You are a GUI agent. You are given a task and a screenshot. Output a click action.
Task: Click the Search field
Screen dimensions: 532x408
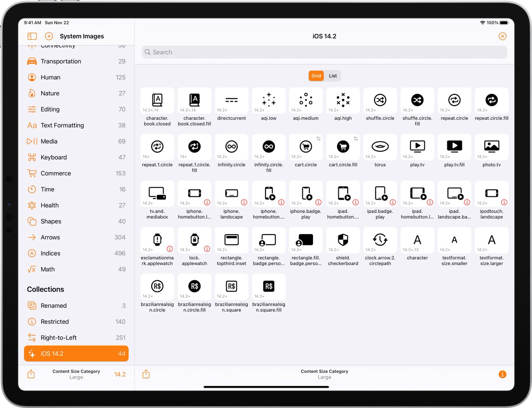(x=324, y=52)
